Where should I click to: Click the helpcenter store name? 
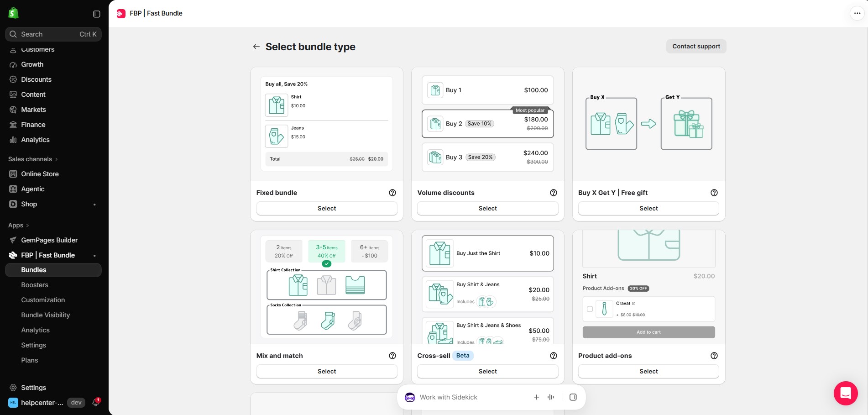pos(42,402)
